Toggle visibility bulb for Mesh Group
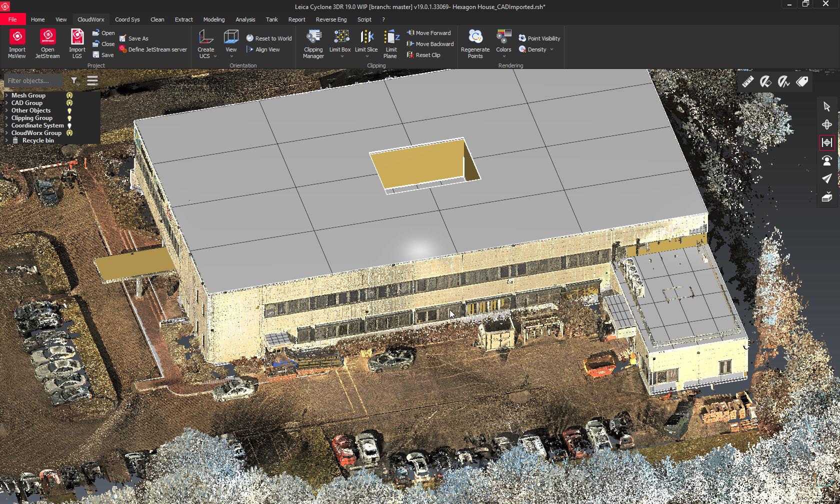This screenshot has height=504, width=840. point(69,95)
